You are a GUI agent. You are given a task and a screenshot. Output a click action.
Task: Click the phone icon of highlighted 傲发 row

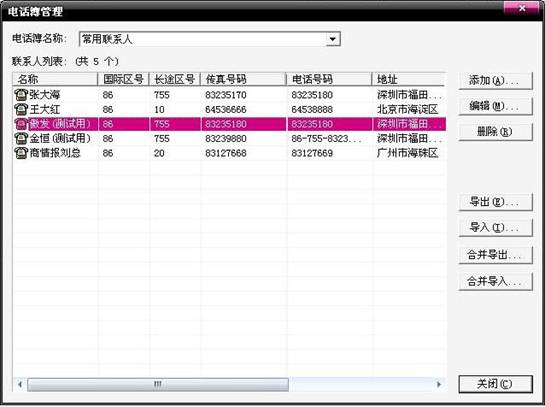coord(21,124)
